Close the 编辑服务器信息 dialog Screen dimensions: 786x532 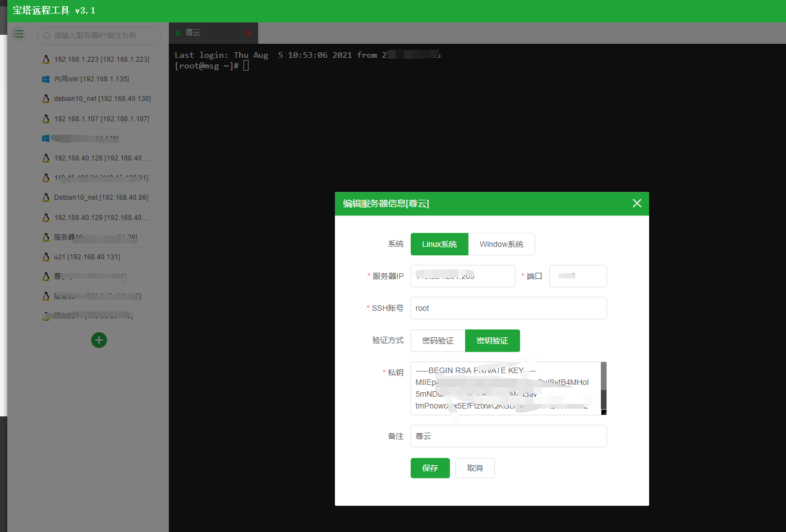(x=637, y=203)
